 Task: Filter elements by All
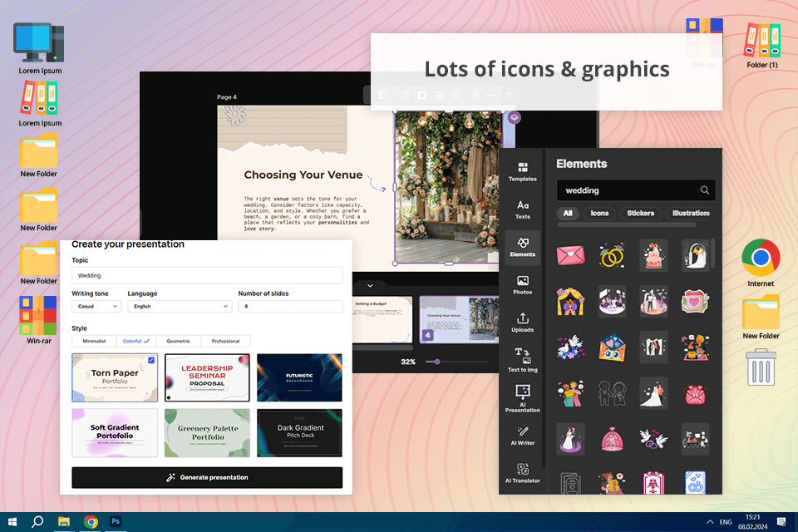coord(568,214)
